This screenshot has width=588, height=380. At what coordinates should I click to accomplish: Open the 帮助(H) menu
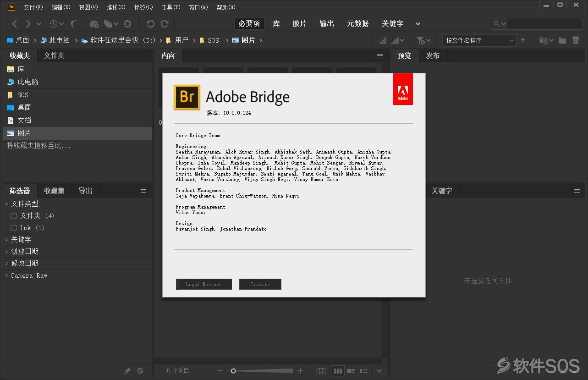[x=226, y=7]
